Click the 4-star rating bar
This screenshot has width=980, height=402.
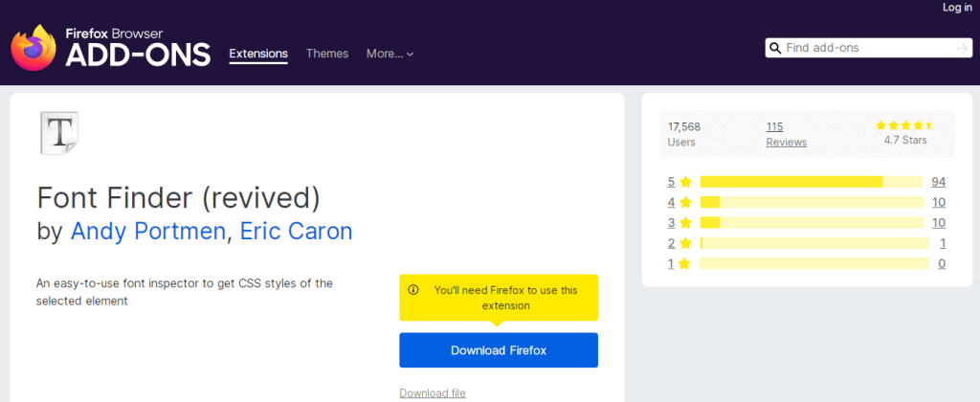click(x=812, y=203)
